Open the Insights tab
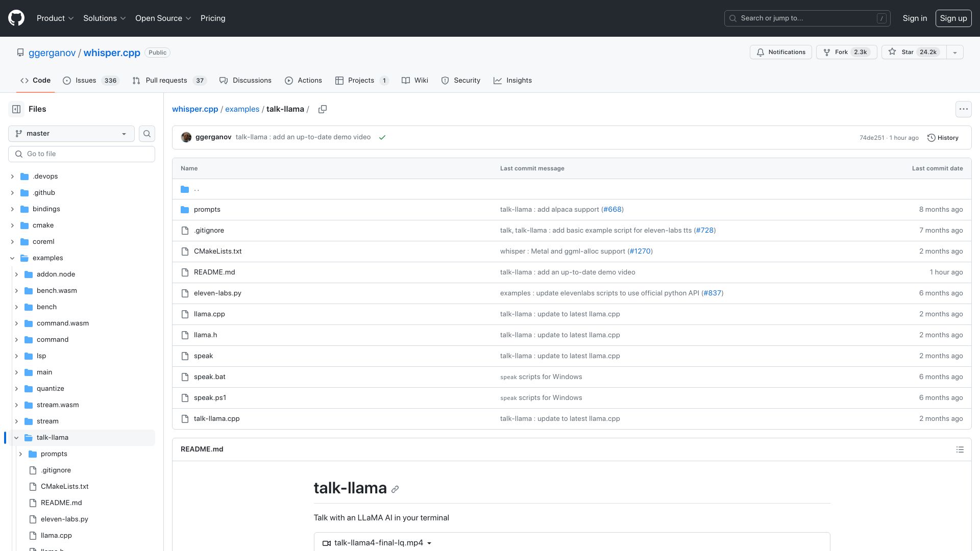This screenshot has height=551, width=980. point(512,81)
